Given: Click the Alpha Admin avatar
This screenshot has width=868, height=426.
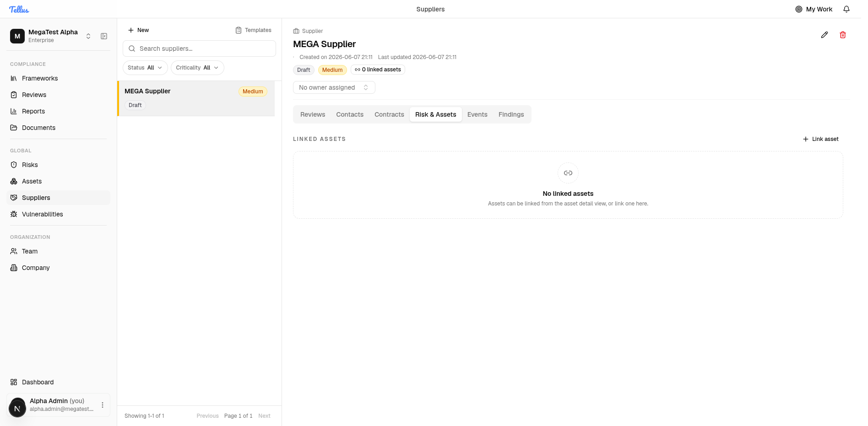Looking at the screenshot, I should [17, 408].
